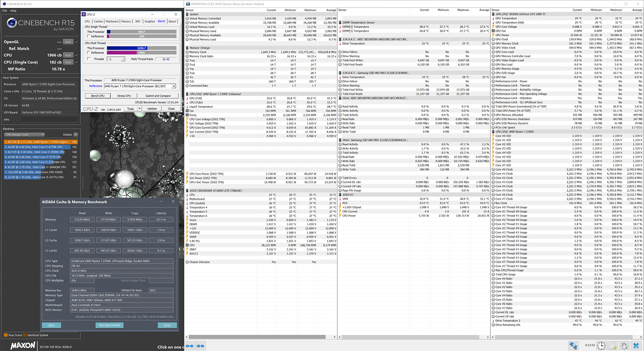Click HWiNFO shrink columns arrows icon

point(201,346)
